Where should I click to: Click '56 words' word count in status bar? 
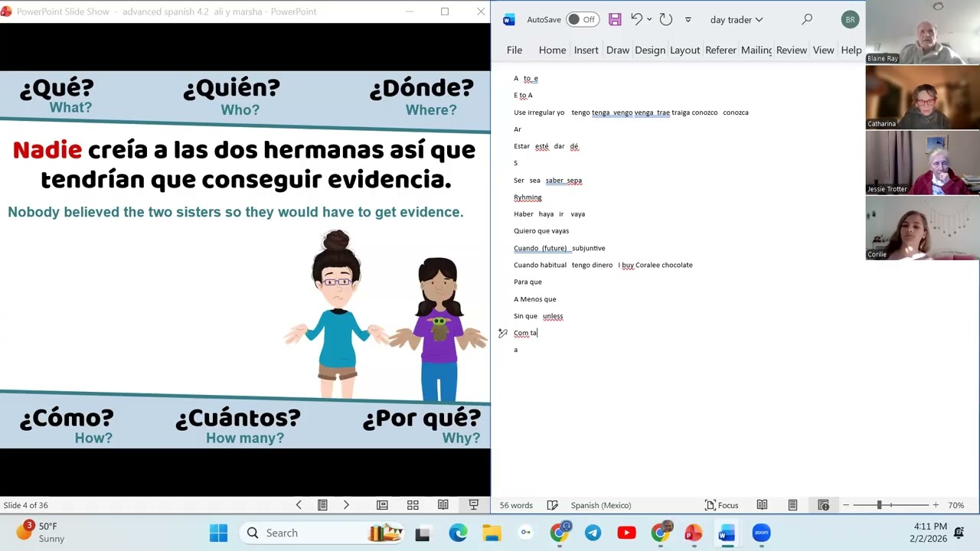[516, 505]
